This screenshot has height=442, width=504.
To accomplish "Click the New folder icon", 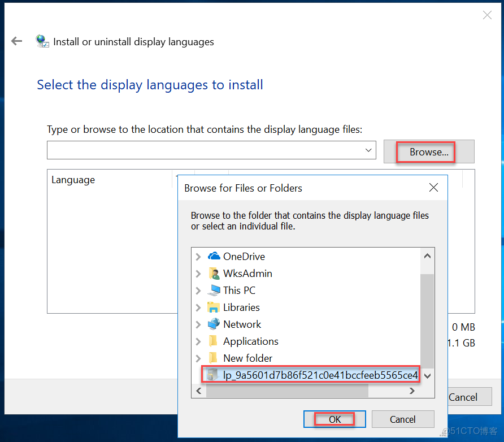I will pos(213,358).
